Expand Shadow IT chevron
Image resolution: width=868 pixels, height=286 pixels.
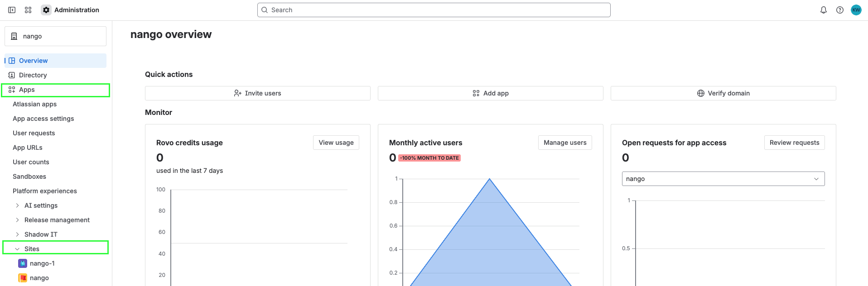pos(17,234)
